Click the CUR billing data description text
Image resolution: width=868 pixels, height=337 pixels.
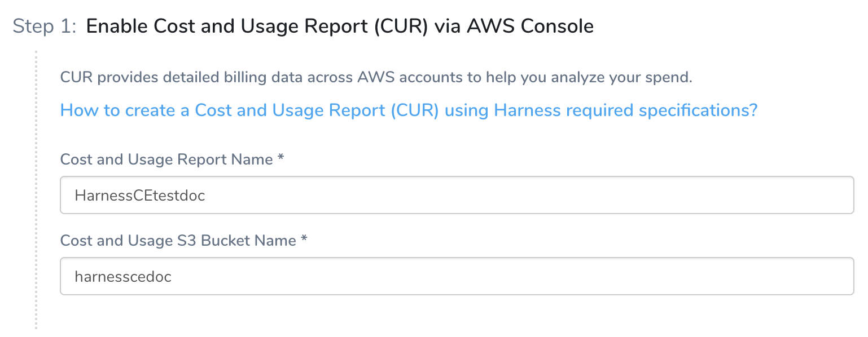(x=376, y=77)
